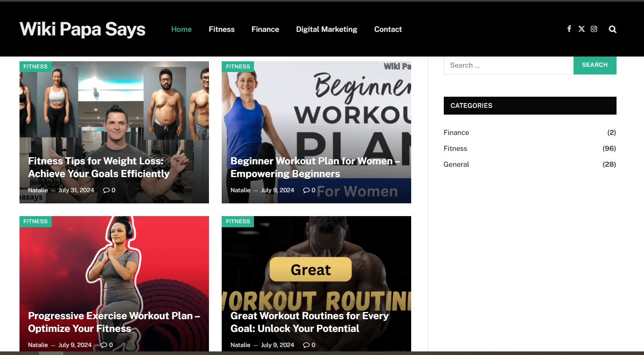
Task: Click the CATEGORIES widget heading
Action: point(530,105)
